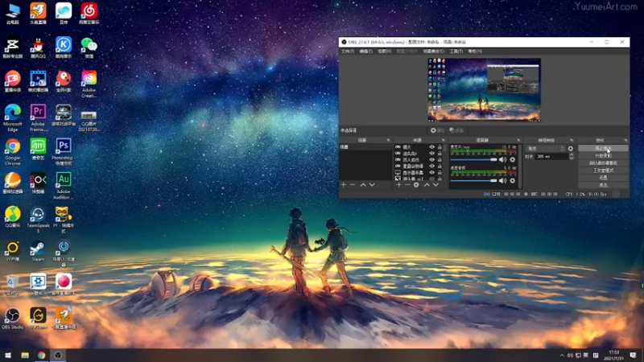Screen dimensions: 644x362
Task: Open the WeChat desktop icon
Action: (89, 47)
